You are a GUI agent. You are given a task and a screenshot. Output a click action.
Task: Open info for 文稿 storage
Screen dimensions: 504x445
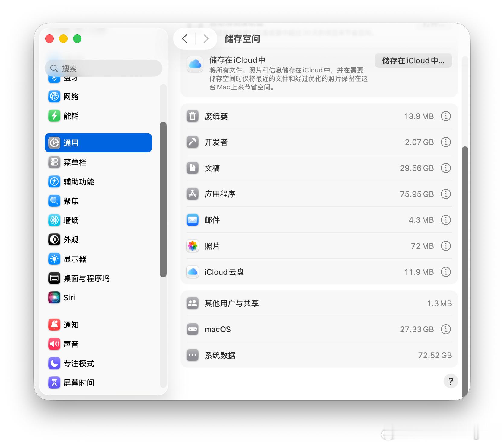(x=446, y=168)
